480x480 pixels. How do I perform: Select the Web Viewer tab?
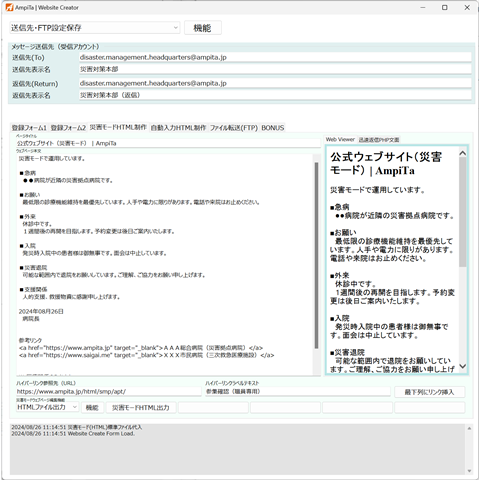[340, 139]
